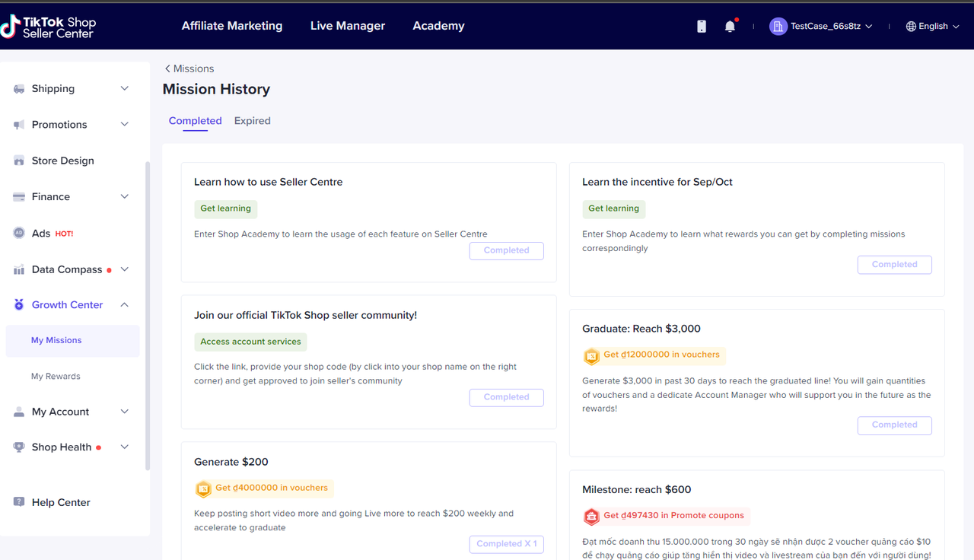Open Affiliate Marketing in top navigation
Image resolution: width=974 pixels, height=560 pixels.
(231, 26)
